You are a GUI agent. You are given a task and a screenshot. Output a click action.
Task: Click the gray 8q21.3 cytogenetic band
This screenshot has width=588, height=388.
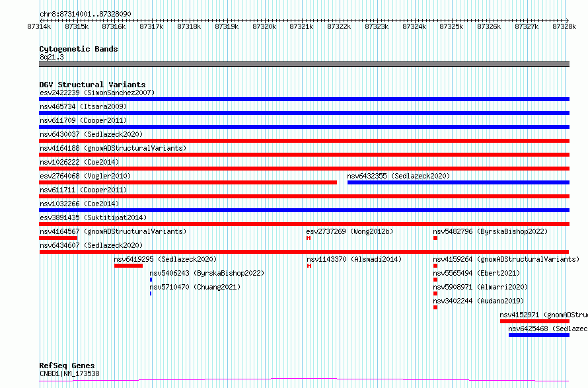pyautogui.click(x=304, y=64)
